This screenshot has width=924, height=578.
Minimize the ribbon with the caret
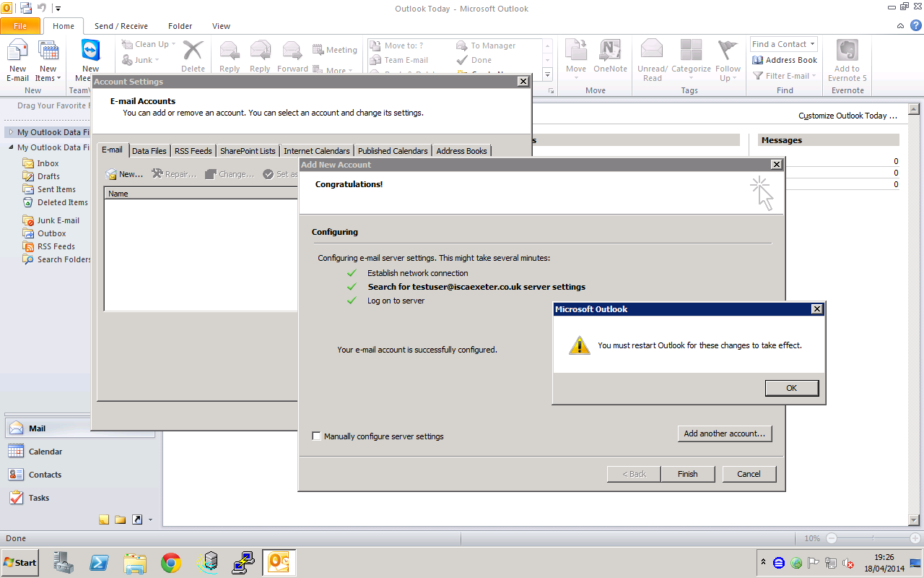901,26
